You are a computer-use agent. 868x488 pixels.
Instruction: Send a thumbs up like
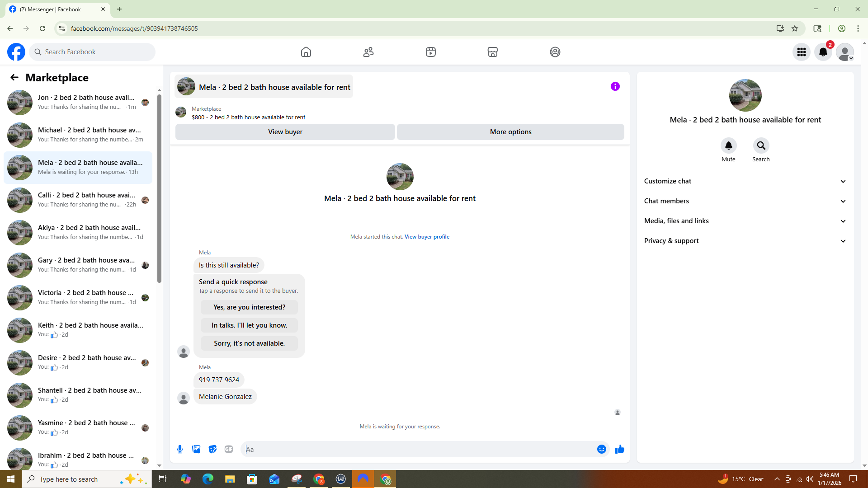[619, 449]
